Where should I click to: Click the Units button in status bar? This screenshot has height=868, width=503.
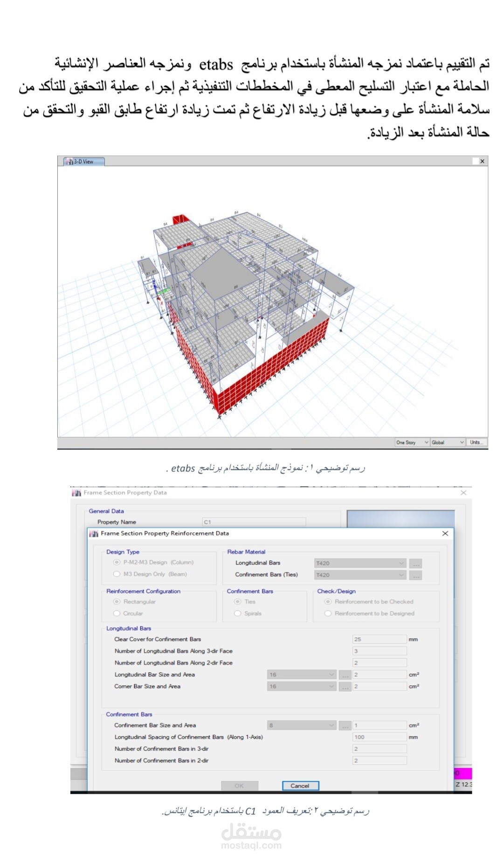[x=476, y=442]
